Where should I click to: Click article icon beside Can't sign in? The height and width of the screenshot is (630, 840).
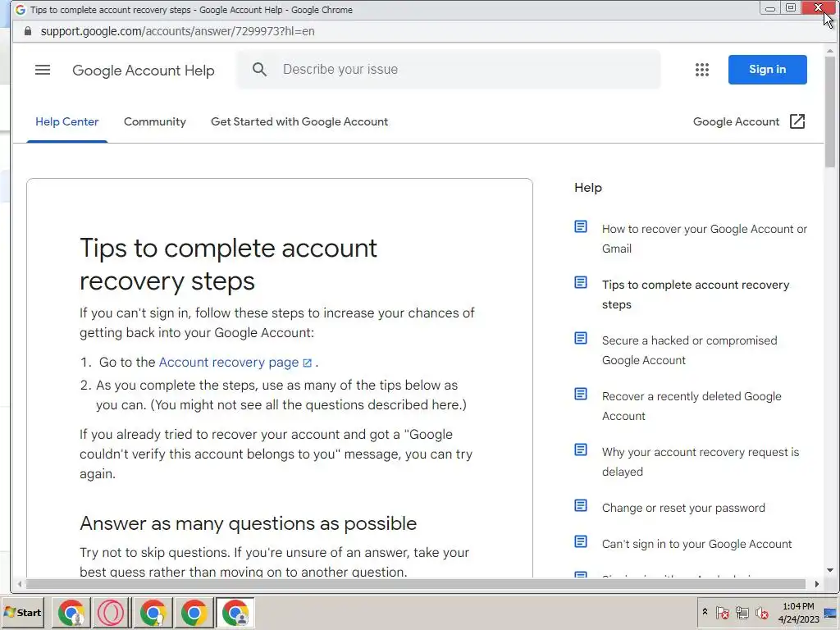tap(581, 541)
